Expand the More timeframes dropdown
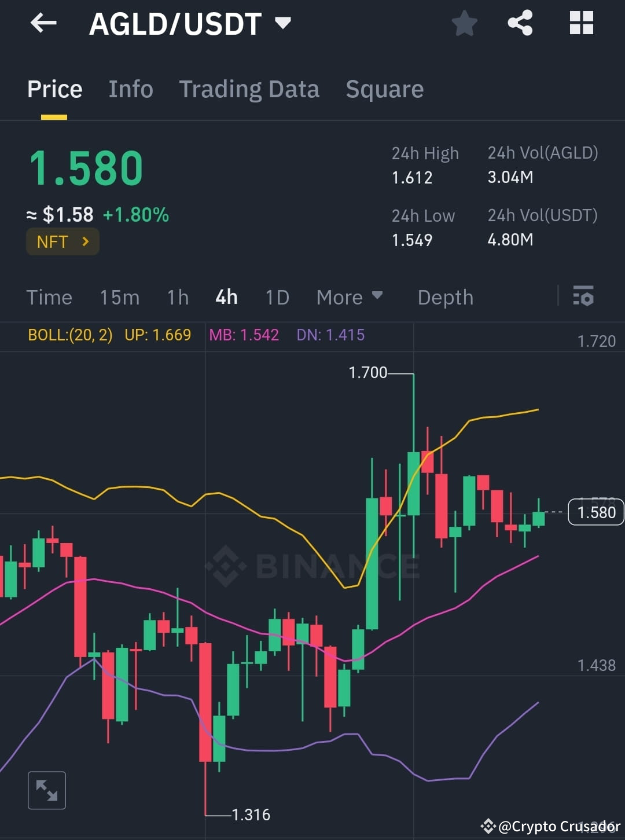 [x=350, y=297]
